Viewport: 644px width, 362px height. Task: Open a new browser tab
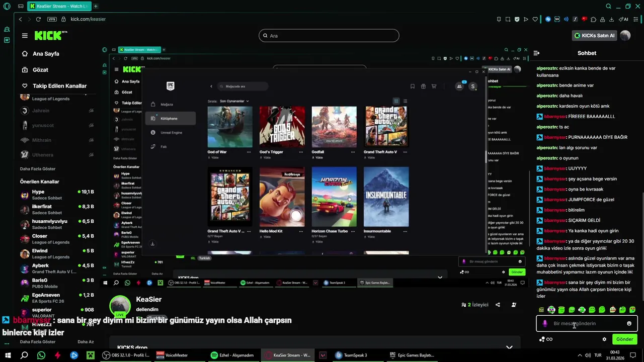click(96, 6)
